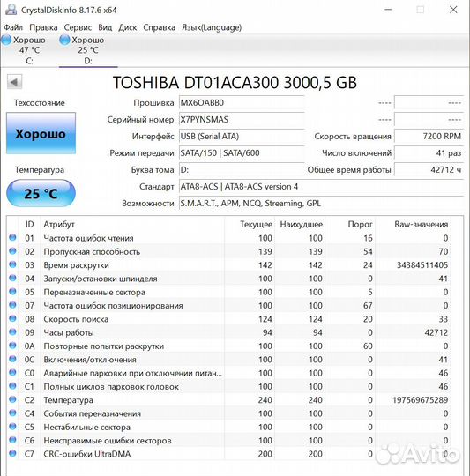This screenshot has width=470, height=476.
Task: Click the drive letter field D:
Action: [x=242, y=170]
